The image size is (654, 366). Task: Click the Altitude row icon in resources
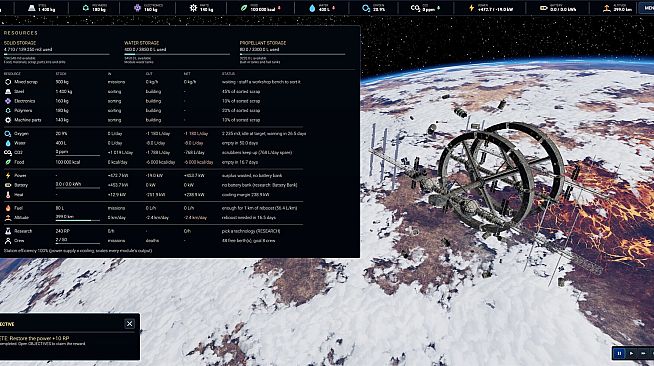(x=8, y=218)
